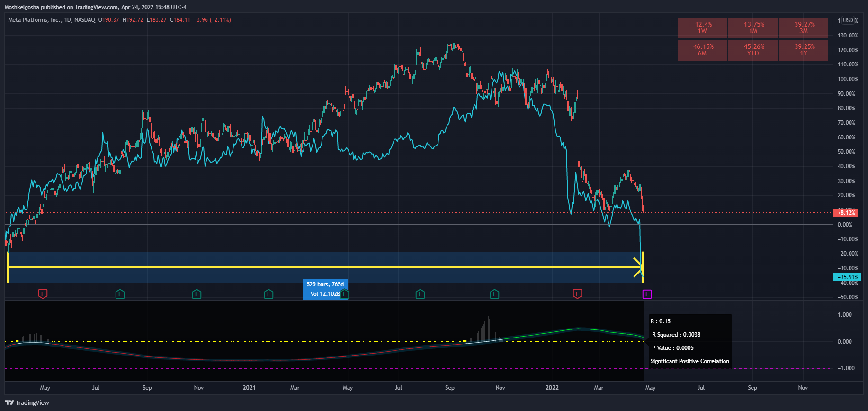The height and width of the screenshot is (411, 868).
Task: Click the O190.37 open value
Action: (109, 20)
